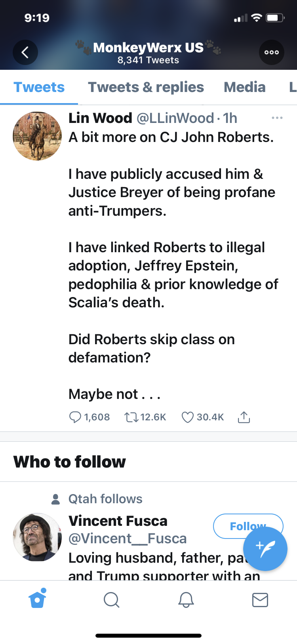Open Lin Wood's profile picture
The width and height of the screenshot is (297, 644).
37,136
